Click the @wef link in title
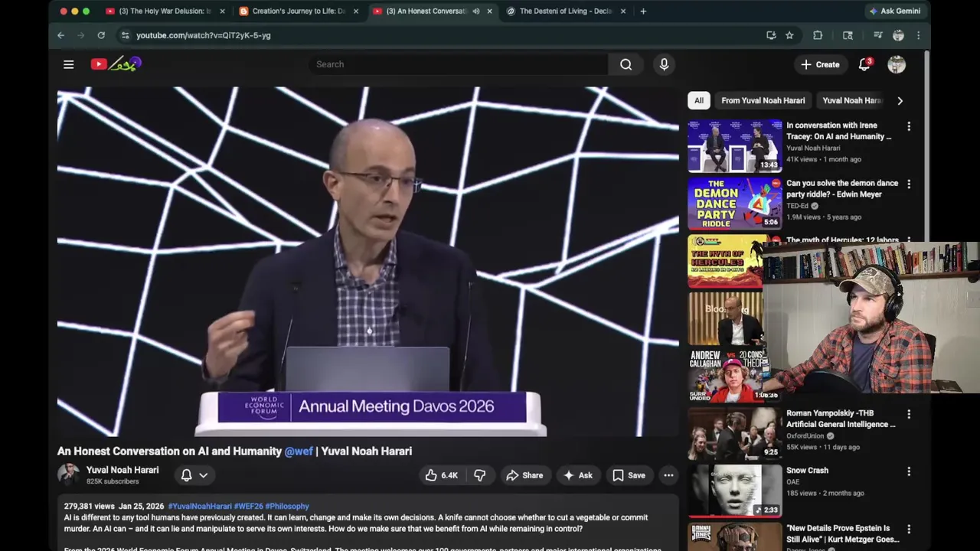Viewport: 980px width, 551px height. point(299,452)
